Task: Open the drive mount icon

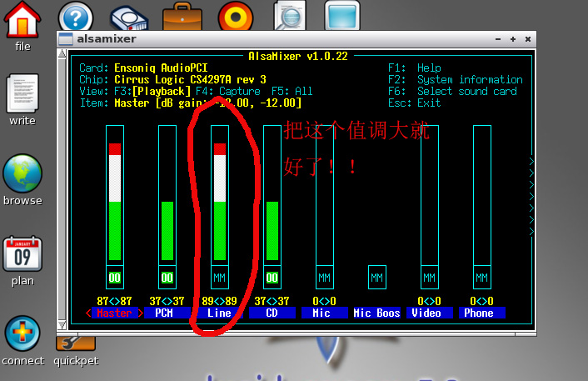Action: (x=128, y=18)
